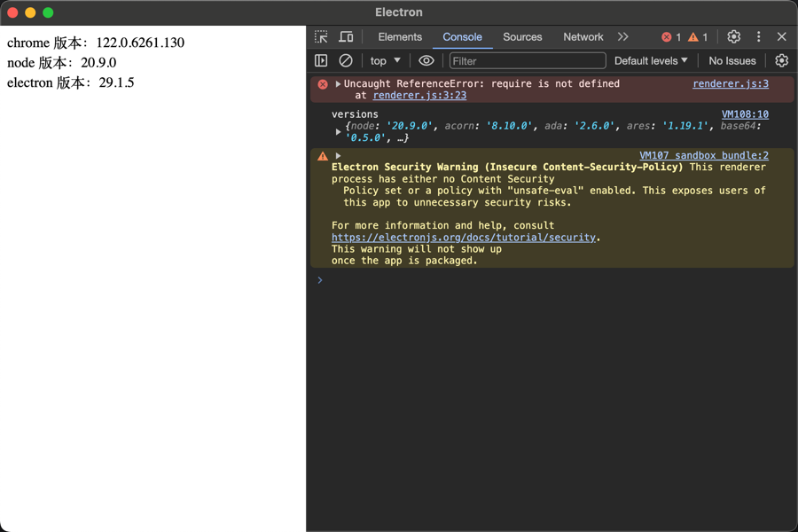Open the Sources tab
The width and height of the screenshot is (798, 532).
522,36
